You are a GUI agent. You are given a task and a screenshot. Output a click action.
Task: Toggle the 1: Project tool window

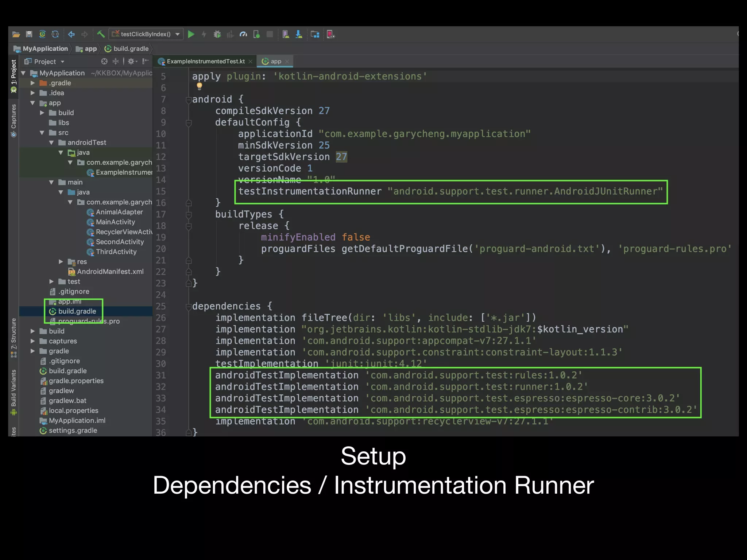click(13, 76)
